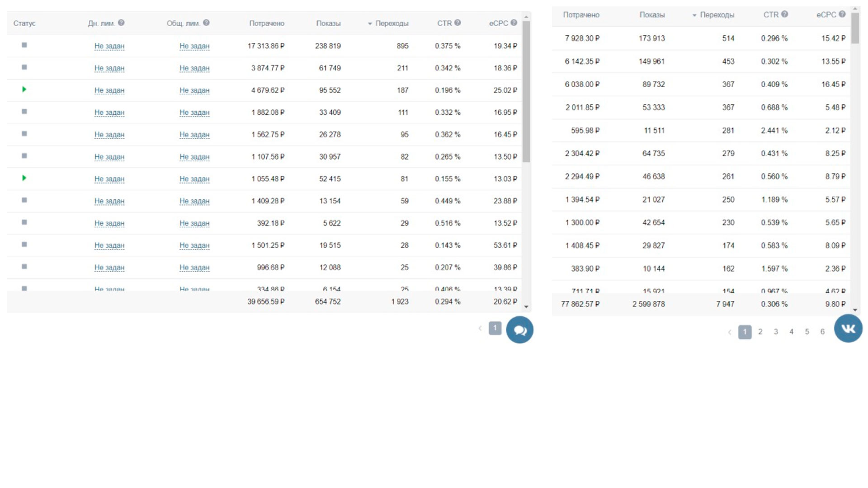Click Статус column header
The image size is (868, 488).
(x=24, y=23)
